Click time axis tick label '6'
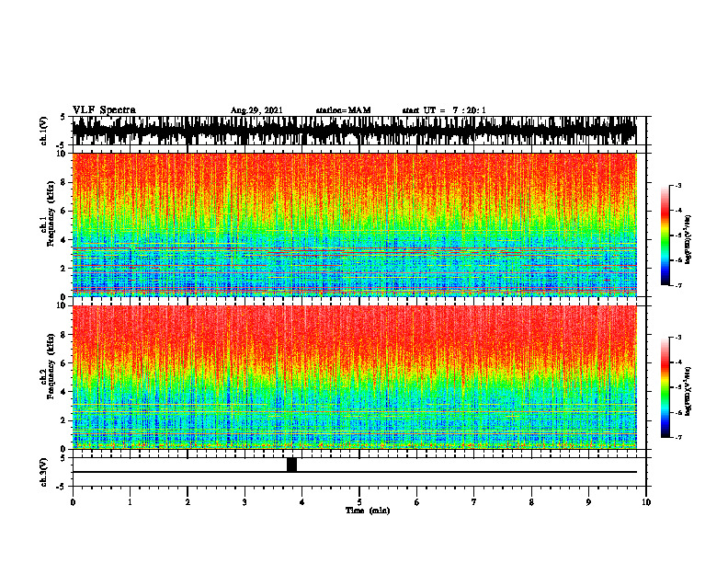 417,502
